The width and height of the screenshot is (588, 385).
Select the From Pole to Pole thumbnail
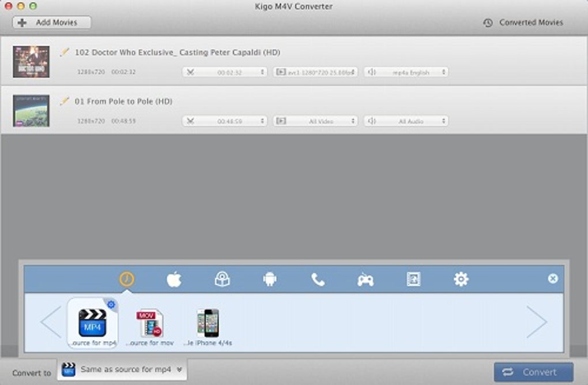pos(31,111)
